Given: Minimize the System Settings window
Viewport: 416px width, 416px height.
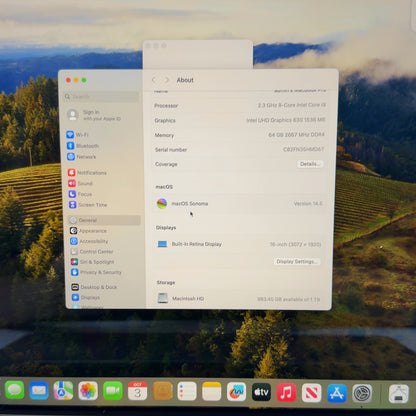Looking at the screenshot, I should [76, 80].
